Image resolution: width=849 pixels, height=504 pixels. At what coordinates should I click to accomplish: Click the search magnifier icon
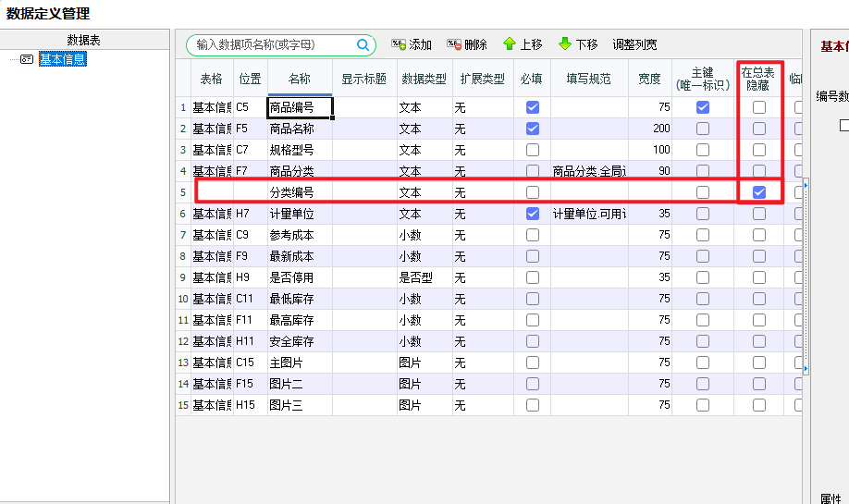coord(363,45)
